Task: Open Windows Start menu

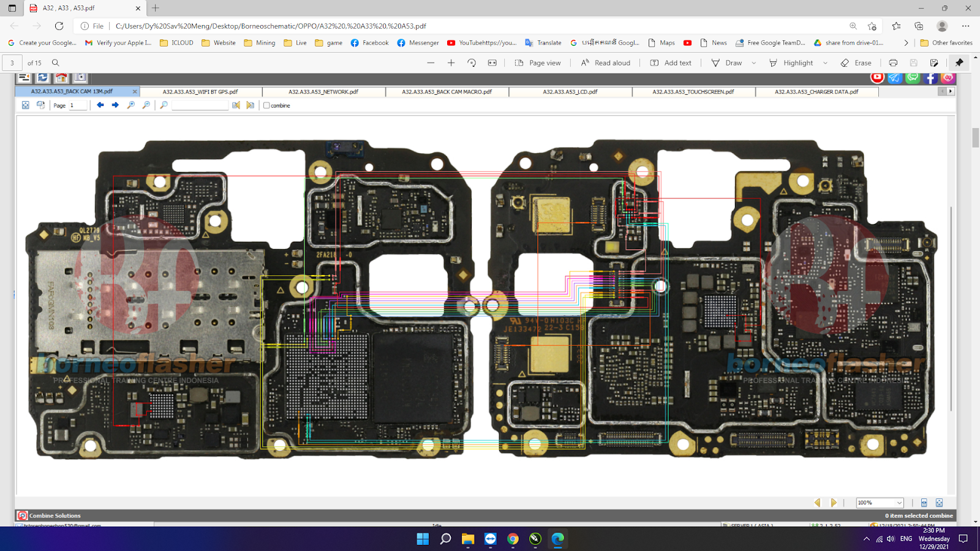Action: tap(423, 539)
